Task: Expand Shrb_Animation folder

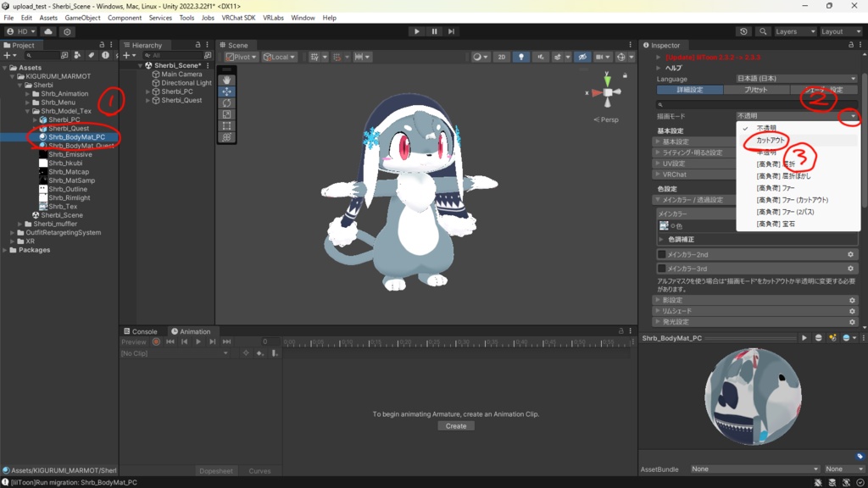Action: (28, 94)
